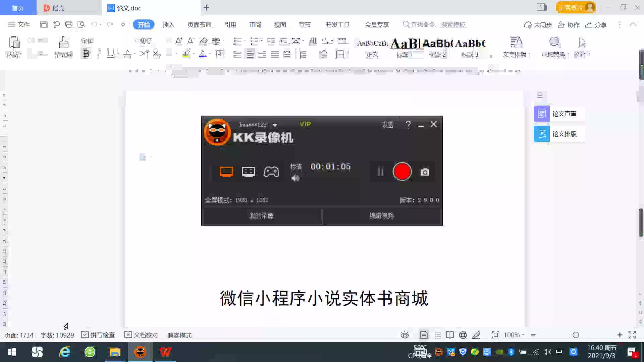Click the Format Painter brush icon
The width and height of the screenshot is (644, 362).
(63, 43)
